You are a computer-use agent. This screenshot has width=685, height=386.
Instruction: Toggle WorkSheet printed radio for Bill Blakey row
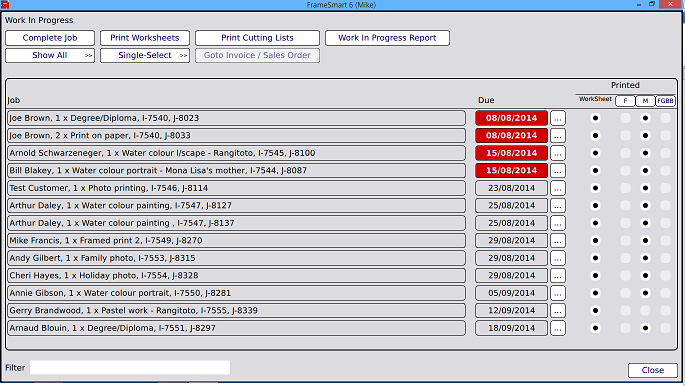coord(595,171)
